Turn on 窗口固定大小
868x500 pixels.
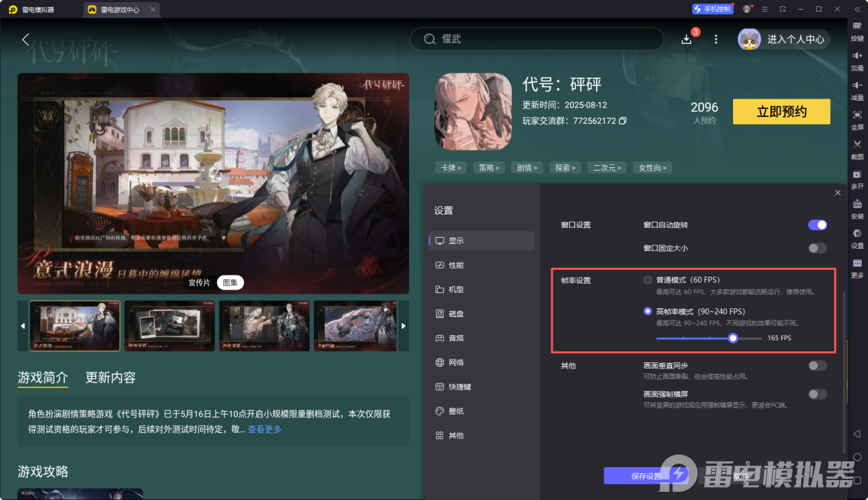click(817, 249)
